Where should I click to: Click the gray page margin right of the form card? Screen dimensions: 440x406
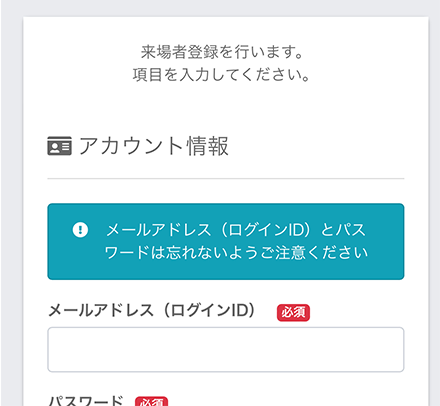point(434,200)
